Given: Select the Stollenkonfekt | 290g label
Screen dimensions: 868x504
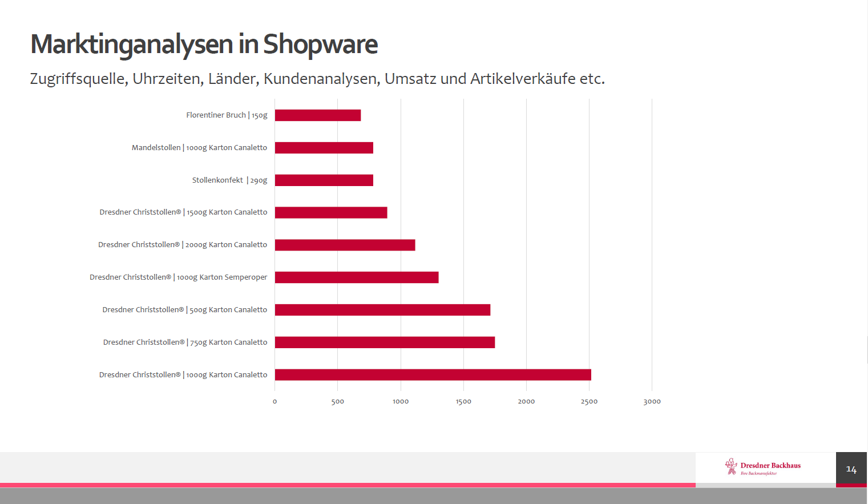Looking at the screenshot, I should (x=229, y=180).
